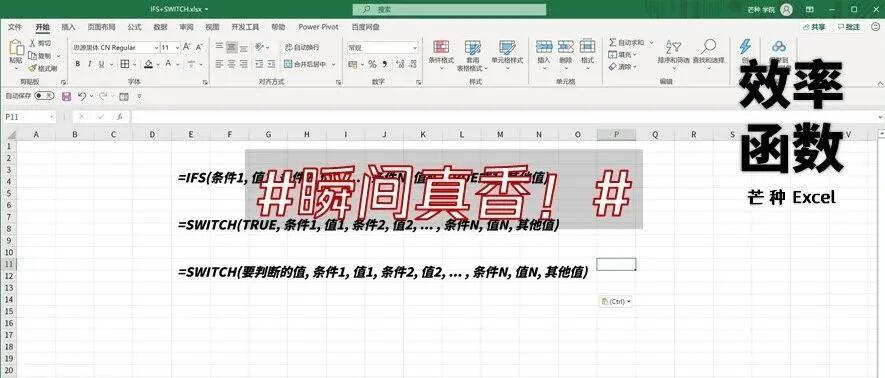Toggle Bold formatting

coord(77,64)
